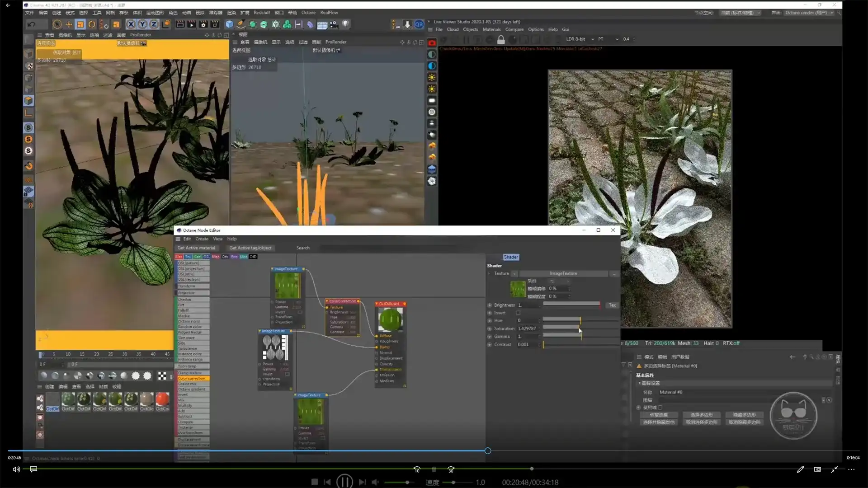Image resolution: width=868 pixels, height=488 pixels.
Task: Pause the video with pause button
Action: [434, 469]
